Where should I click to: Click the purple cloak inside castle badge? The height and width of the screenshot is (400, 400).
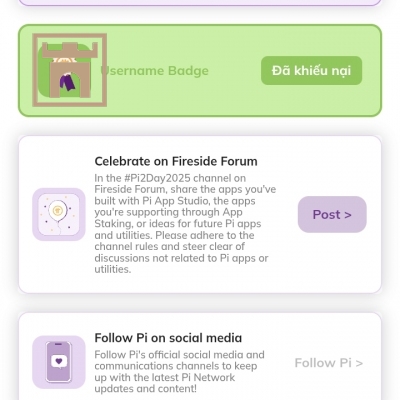click(x=67, y=83)
